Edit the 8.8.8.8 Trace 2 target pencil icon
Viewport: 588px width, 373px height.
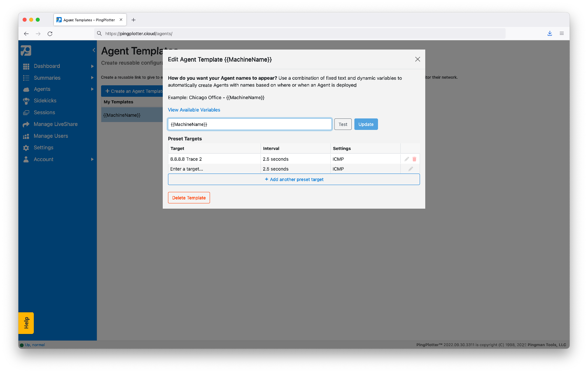(407, 159)
